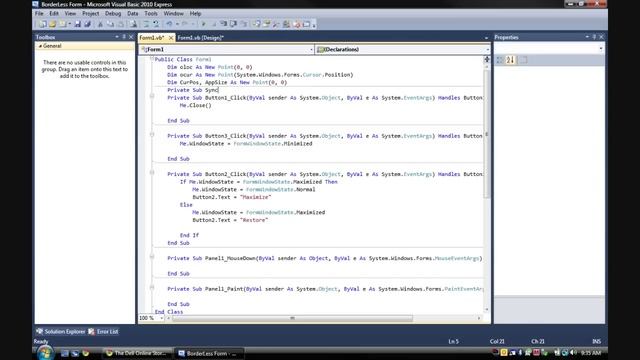The width and height of the screenshot is (640, 360).
Task: Collapse the Panel1_MouseDown sub outline
Action: click(152, 257)
